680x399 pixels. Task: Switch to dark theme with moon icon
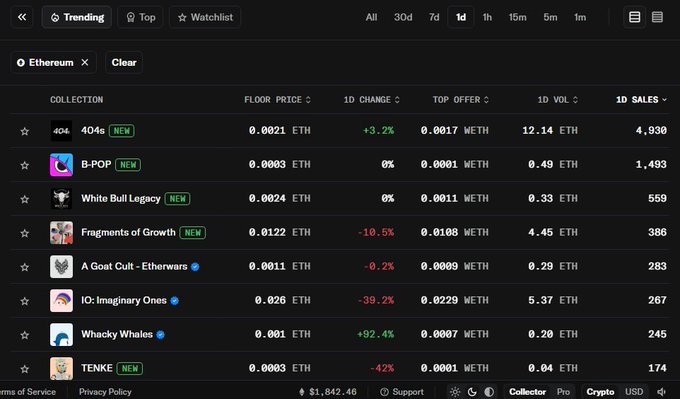tap(472, 392)
